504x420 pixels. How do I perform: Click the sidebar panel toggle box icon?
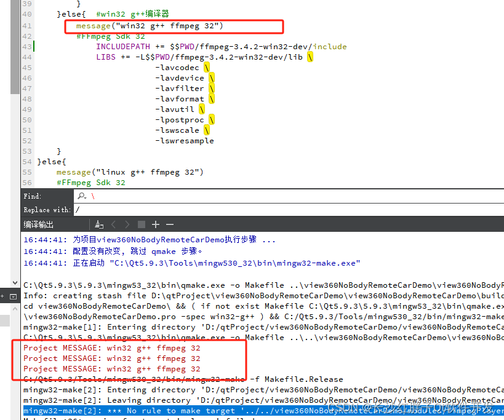pyautogui.click(x=13, y=296)
